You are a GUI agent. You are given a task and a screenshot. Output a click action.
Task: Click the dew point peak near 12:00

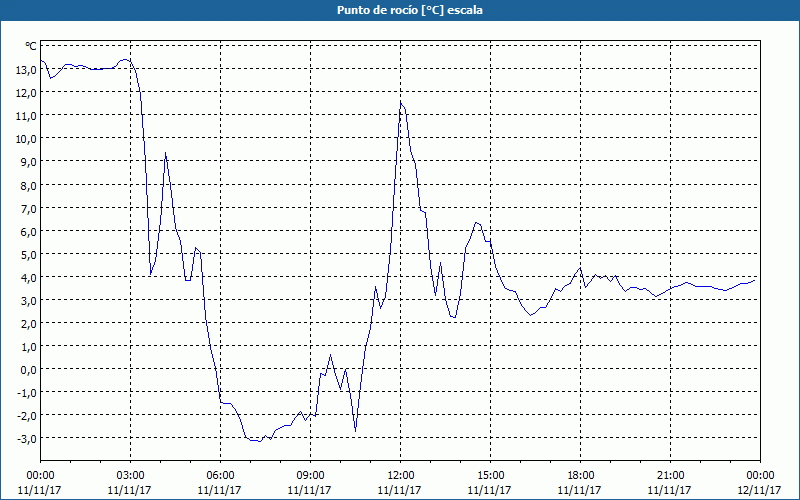401,103
